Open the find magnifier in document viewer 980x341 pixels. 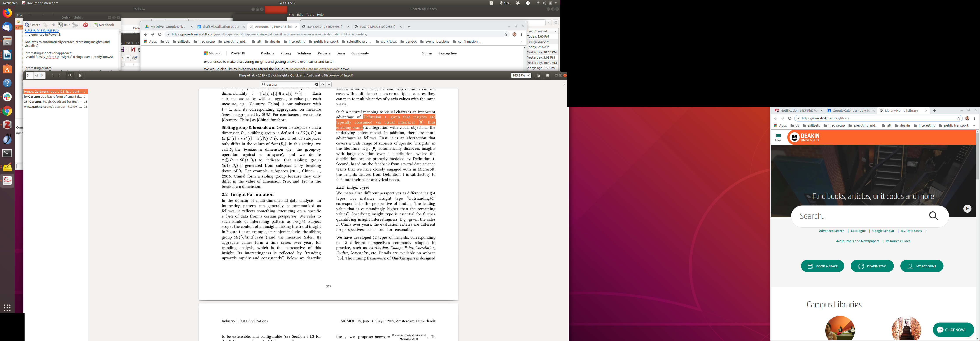coord(70,76)
